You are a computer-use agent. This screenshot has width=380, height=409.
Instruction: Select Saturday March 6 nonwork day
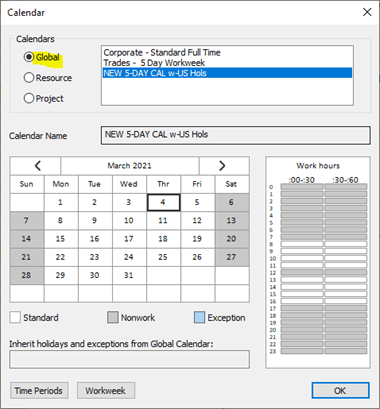pyautogui.click(x=232, y=202)
